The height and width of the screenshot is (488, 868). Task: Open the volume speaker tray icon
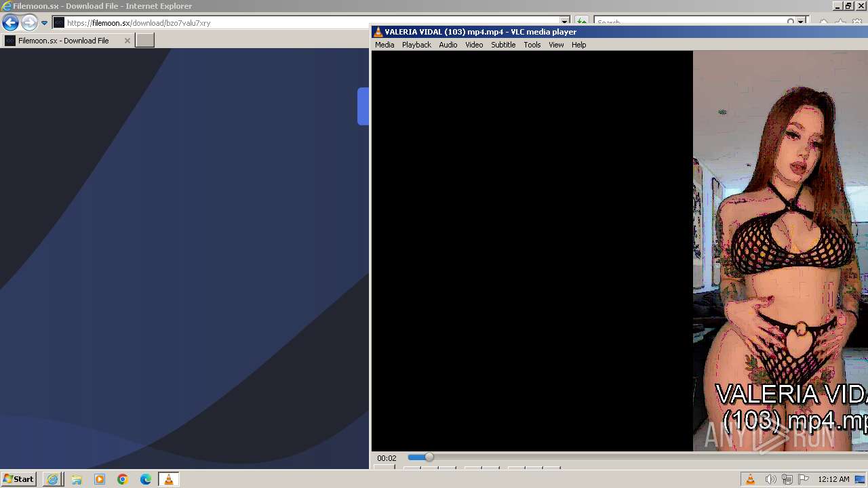(x=770, y=479)
